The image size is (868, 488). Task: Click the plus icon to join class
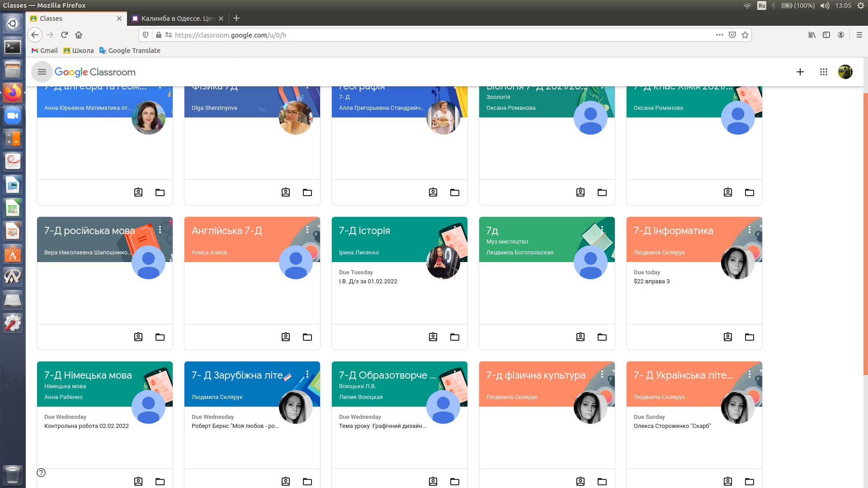click(x=800, y=72)
